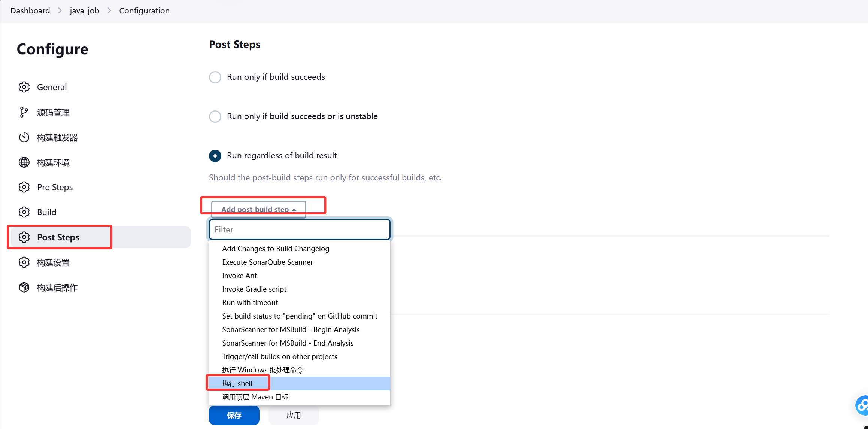Screen dimensions: 868x429
Task: Click the branch icon for 源码管理
Action: coord(24,112)
